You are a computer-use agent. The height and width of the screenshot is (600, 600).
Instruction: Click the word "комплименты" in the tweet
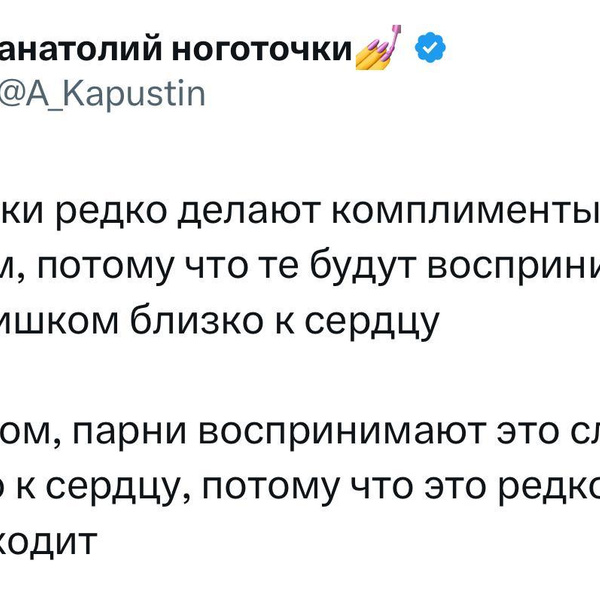[x=469, y=209]
